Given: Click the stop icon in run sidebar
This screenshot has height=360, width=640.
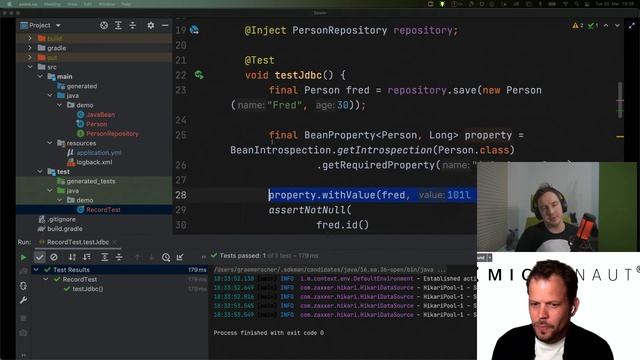Looking at the screenshot, I should coord(23,318).
